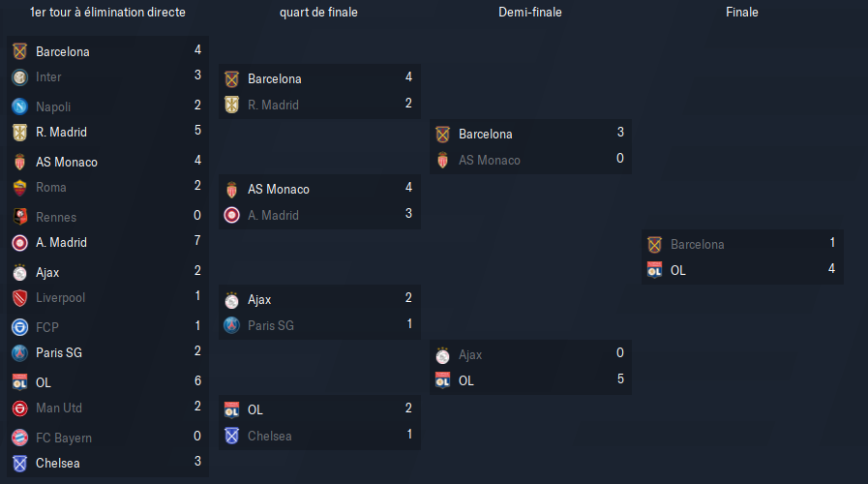Click Paris SG crest in quarter-final
The width and height of the screenshot is (868, 484).
232,325
